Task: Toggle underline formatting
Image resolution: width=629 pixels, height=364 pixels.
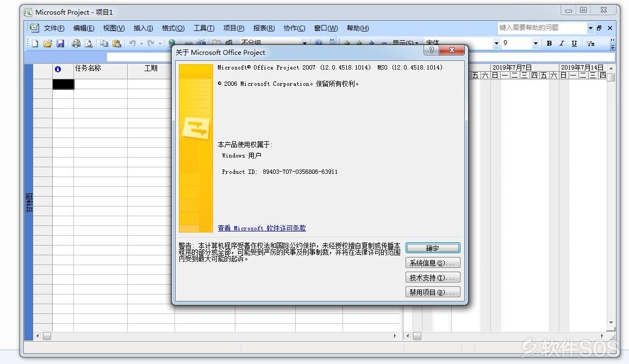Action: (574, 43)
